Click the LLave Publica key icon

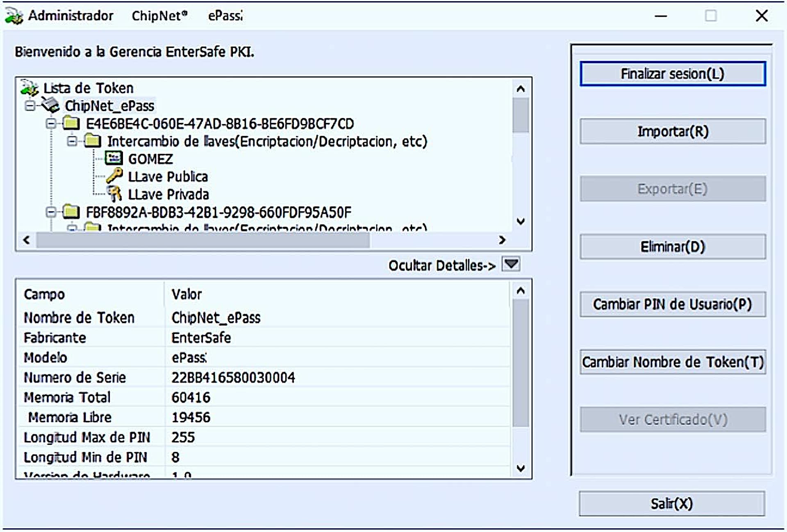click(114, 176)
